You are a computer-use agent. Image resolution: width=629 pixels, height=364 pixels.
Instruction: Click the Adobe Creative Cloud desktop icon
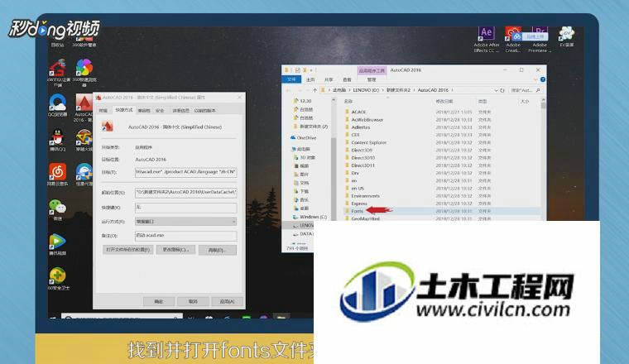coord(512,39)
